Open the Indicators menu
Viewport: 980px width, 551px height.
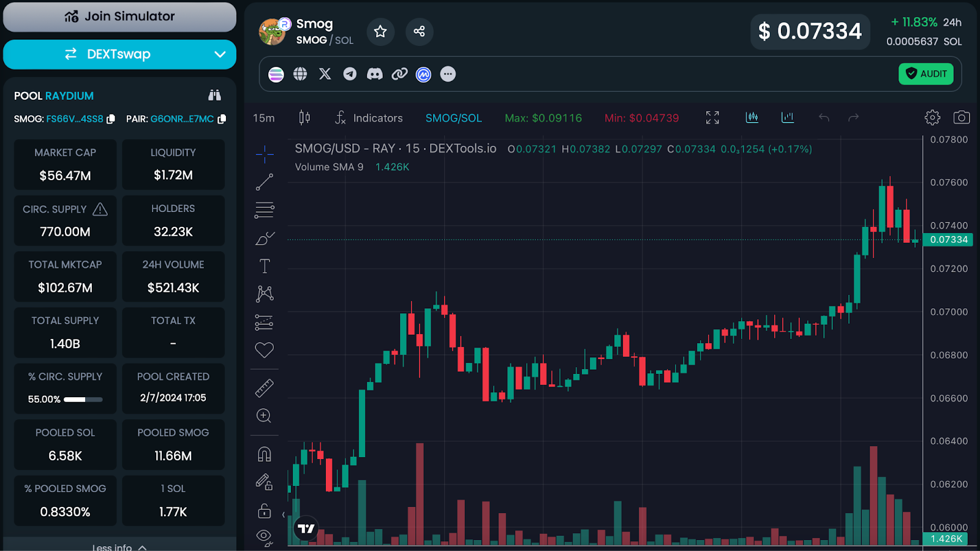point(369,118)
